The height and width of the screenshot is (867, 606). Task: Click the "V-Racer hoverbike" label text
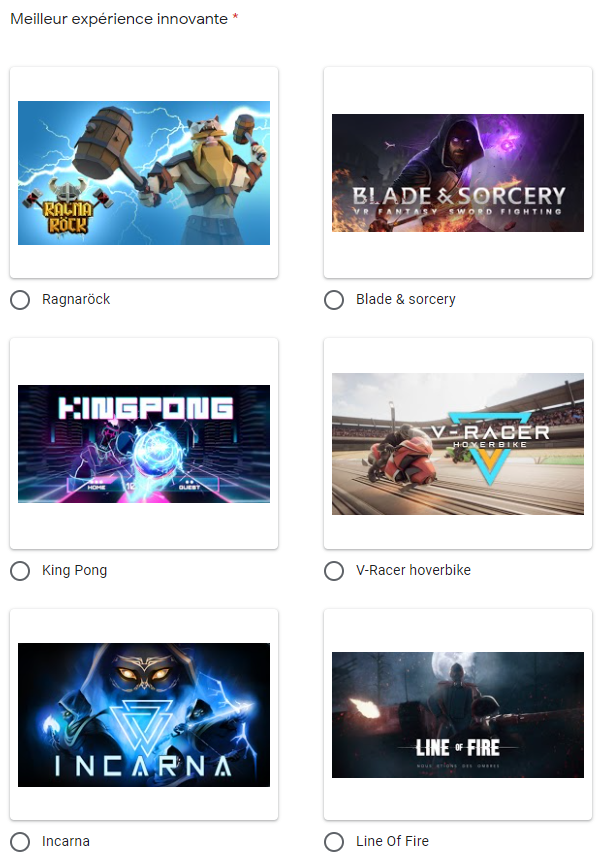click(413, 570)
